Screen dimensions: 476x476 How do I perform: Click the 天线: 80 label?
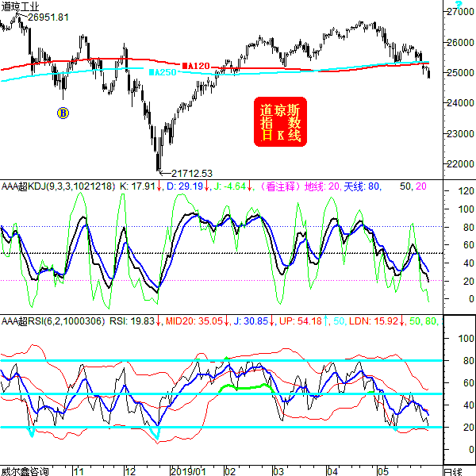tap(362, 186)
